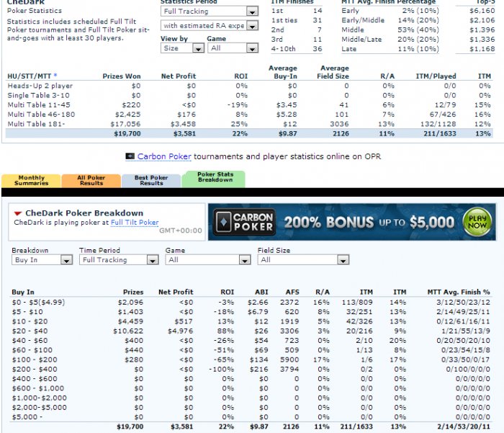This screenshot has height=433, width=504.
Task: Click the '$6,160' Top-5 value
Action: coord(482,11)
